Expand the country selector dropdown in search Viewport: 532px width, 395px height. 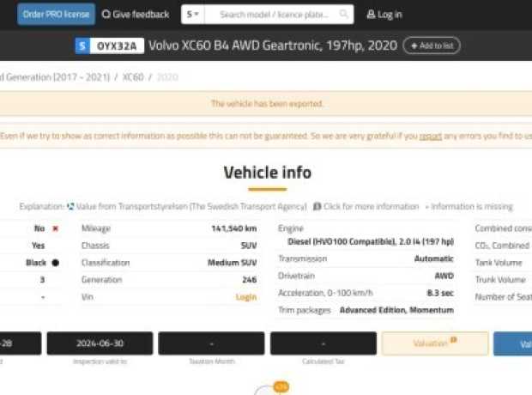coord(192,15)
